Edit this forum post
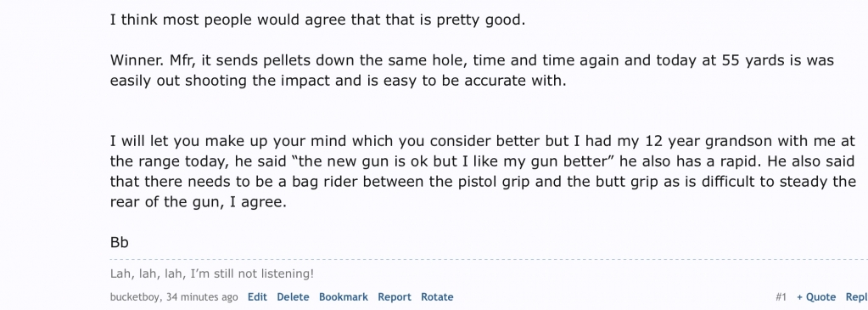868x310 pixels. click(257, 296)
